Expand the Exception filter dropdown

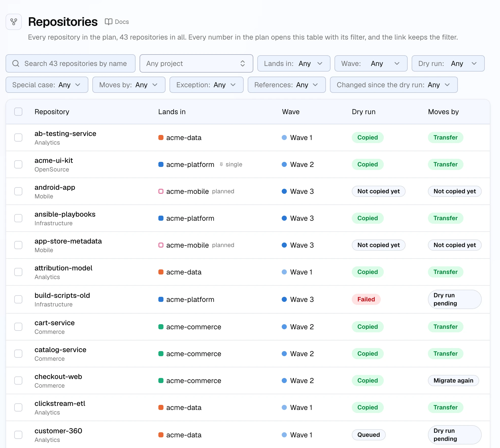point(206,85)
